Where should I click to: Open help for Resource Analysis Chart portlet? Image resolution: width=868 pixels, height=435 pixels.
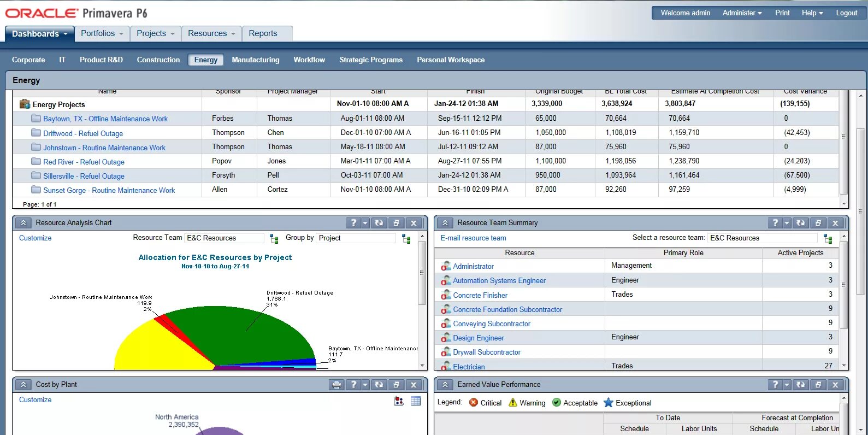[x=353, y=223]
